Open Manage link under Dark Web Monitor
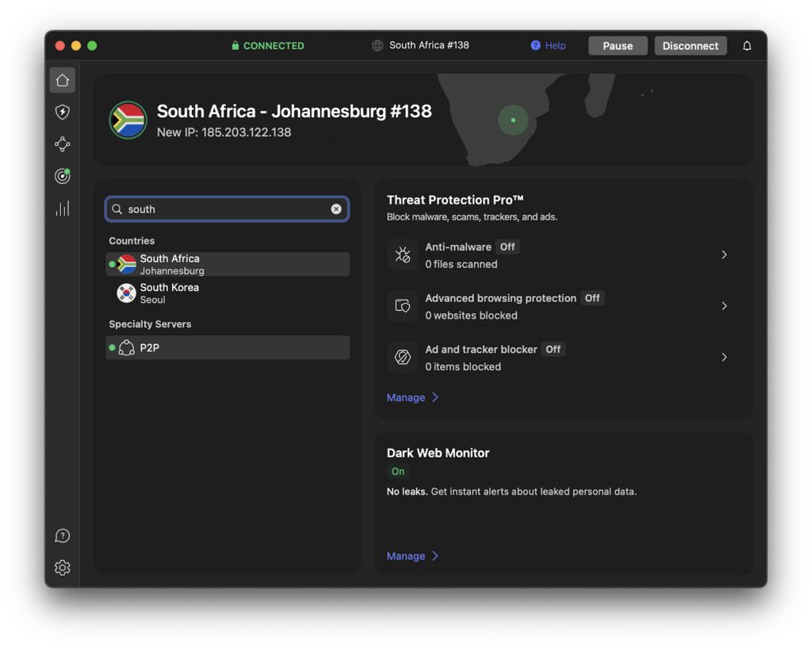812x647 pixels. pyautogui.click(x=412, y=556)
